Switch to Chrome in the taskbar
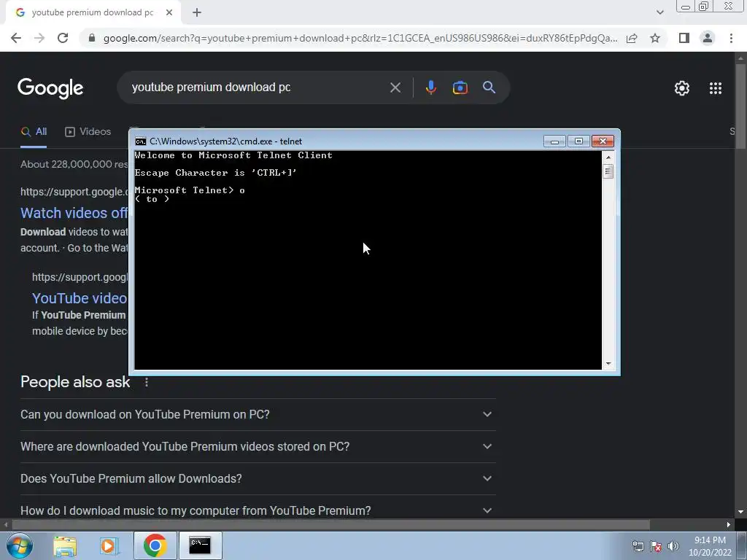 pos(155,545)
